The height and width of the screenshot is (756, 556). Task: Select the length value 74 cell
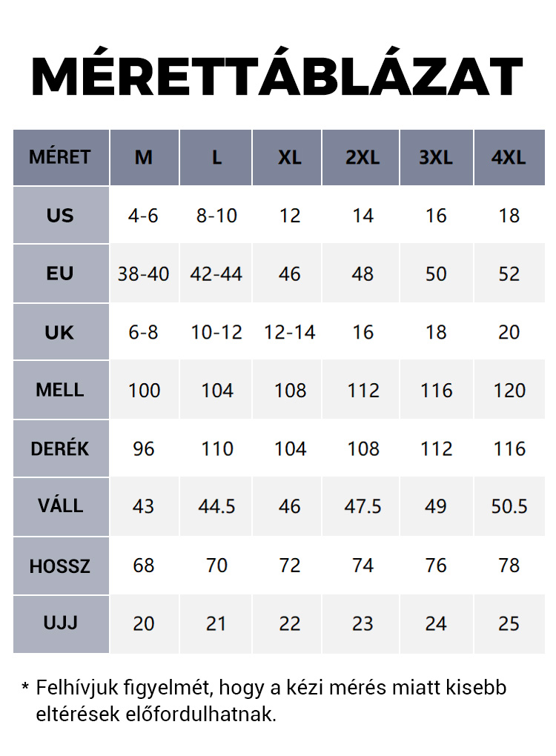[363, 566]
